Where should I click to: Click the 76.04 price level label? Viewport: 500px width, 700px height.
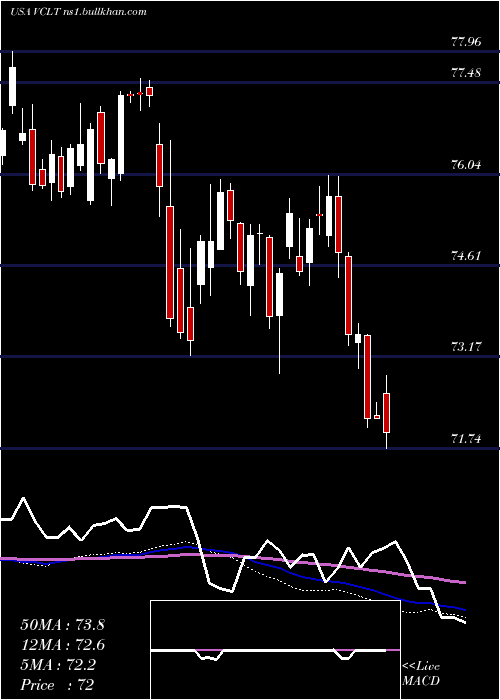[x=467, y=165]
